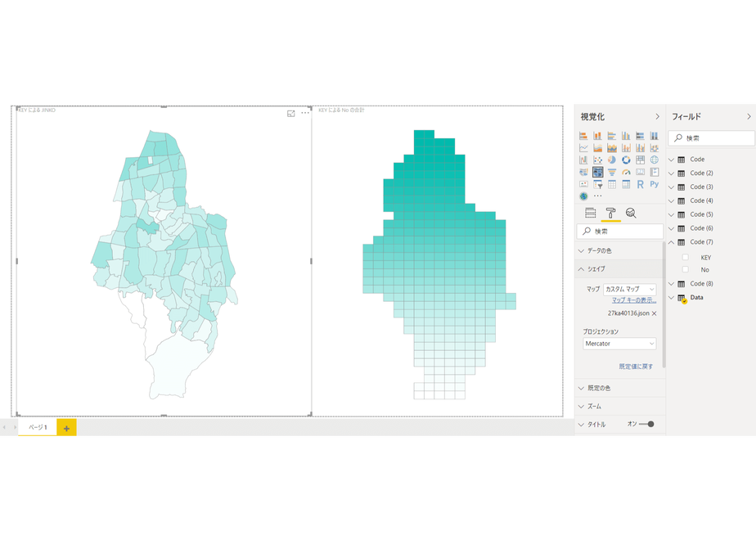Image resolution: width=756 pixels, height=540 pixels.
Task: Expand the Data table
Action: click(x=671, y=298)
